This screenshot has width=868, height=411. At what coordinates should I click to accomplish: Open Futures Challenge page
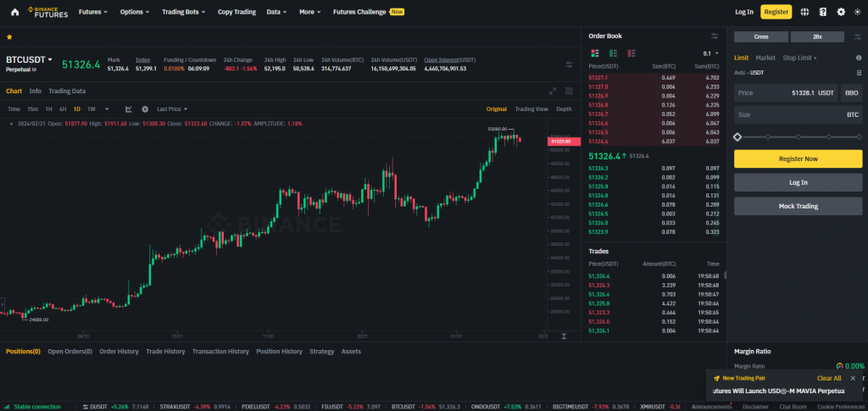[x=369, y=12]
